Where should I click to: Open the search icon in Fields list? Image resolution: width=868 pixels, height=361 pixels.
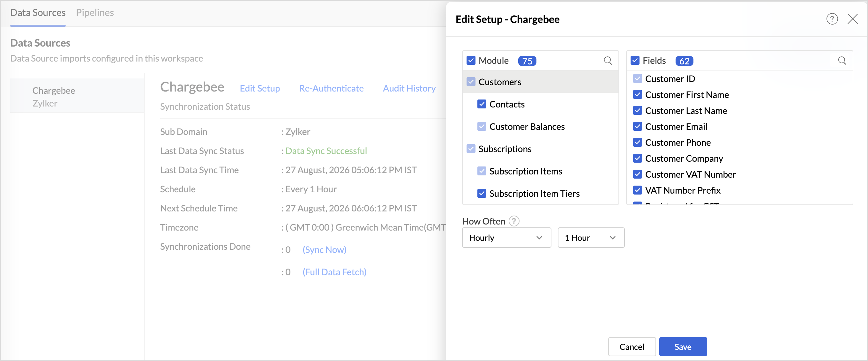(x=842, y=61)
